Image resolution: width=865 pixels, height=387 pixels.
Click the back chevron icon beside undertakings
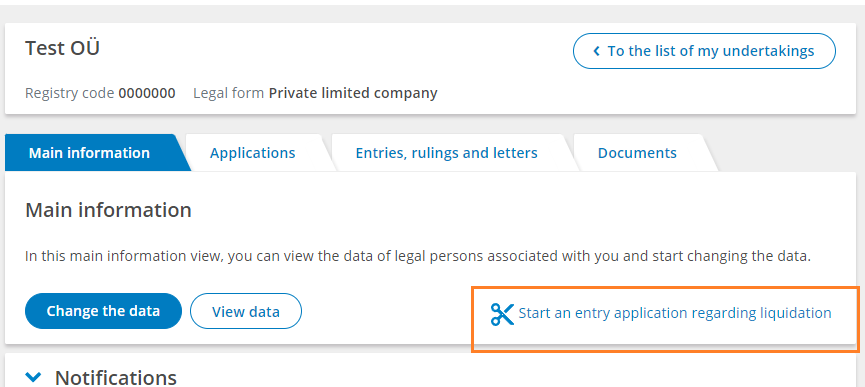click(x=596, y=51)
